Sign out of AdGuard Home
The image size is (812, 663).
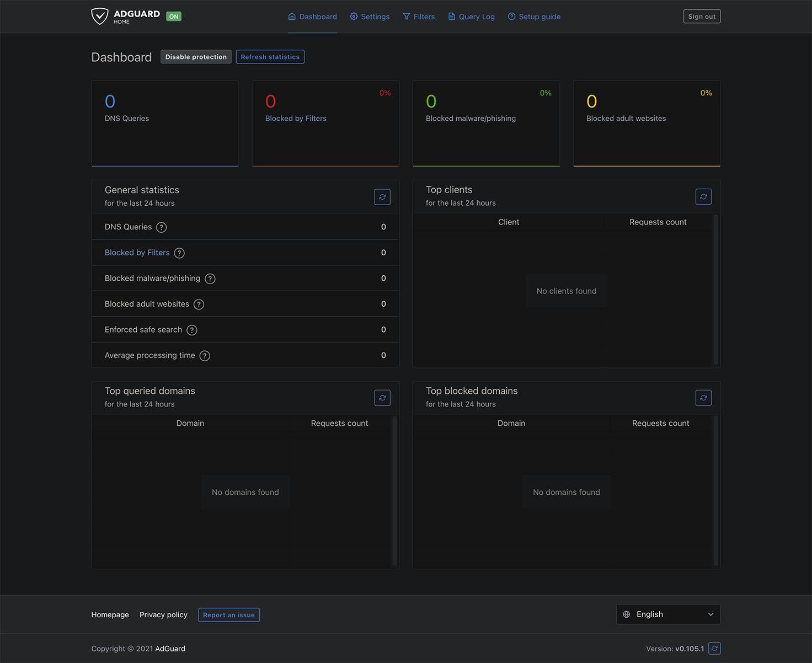[x=702, y=16]
